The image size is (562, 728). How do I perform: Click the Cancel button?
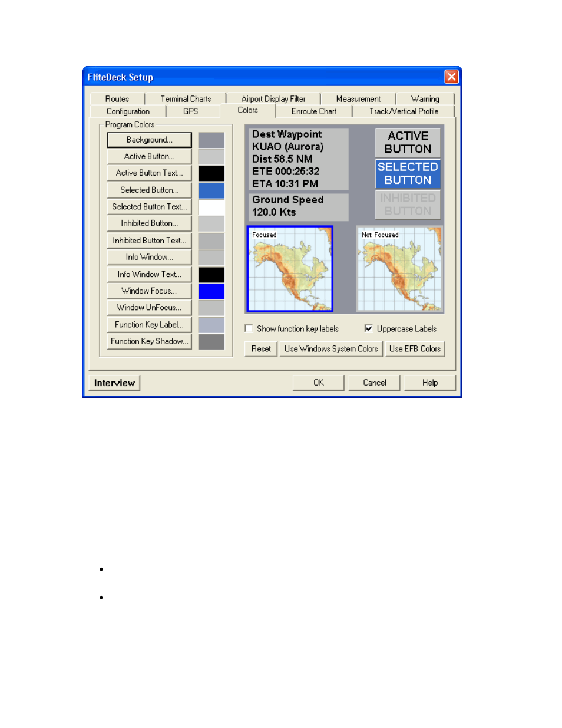[x=375, y=383]
